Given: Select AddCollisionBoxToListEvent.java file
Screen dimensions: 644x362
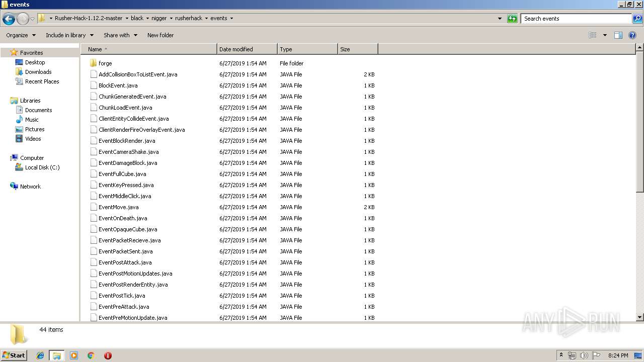Looking at the screenshot, I should point(138,74).
